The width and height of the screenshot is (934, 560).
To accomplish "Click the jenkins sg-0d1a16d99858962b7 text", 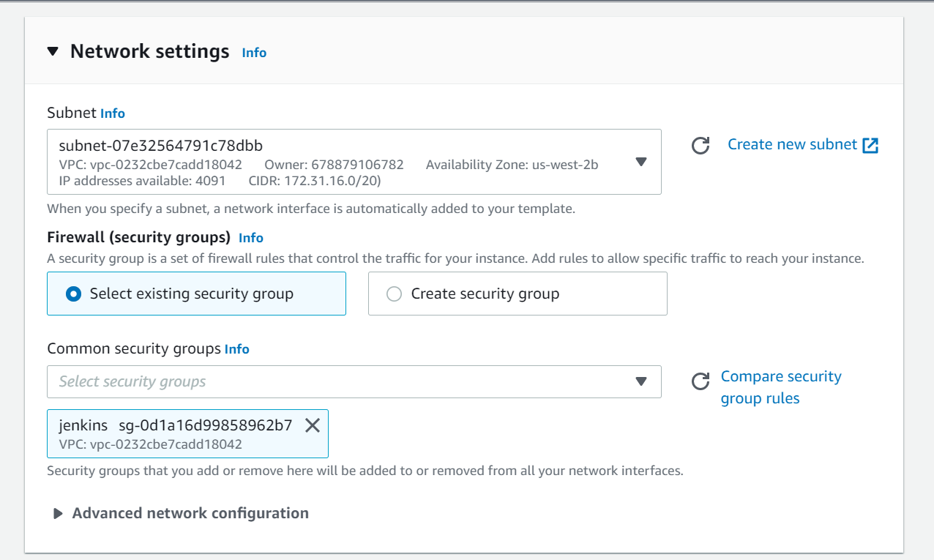I will pos(176,425).
